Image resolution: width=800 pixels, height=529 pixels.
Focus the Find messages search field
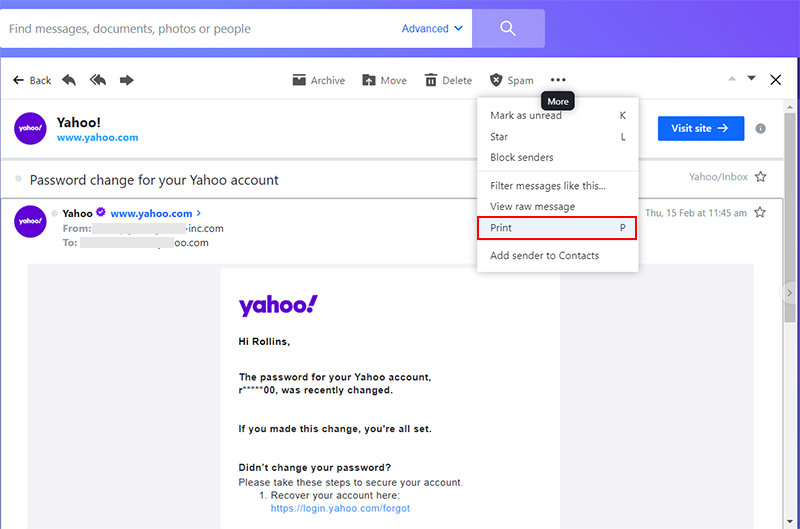(x=199, y=29)
